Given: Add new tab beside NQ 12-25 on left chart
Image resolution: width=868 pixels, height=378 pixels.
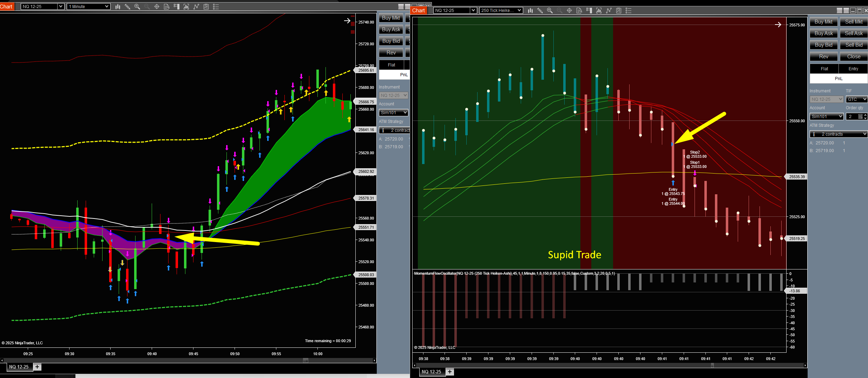Looking at the screenshot, I should click(37, 367).
